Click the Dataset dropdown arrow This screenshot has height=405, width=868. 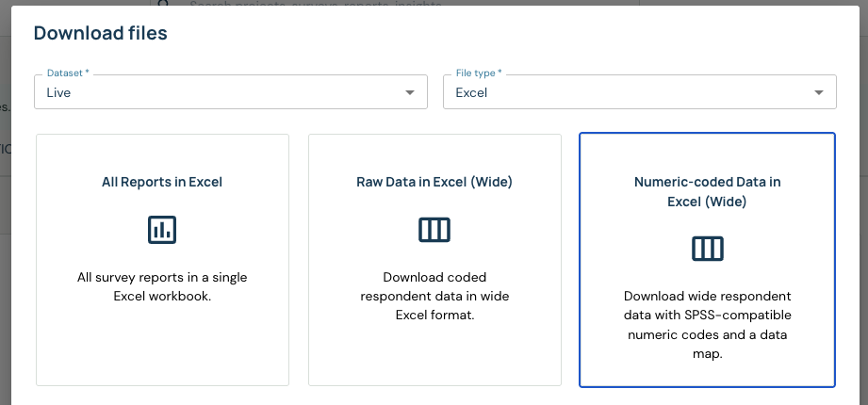click(410, 92)
